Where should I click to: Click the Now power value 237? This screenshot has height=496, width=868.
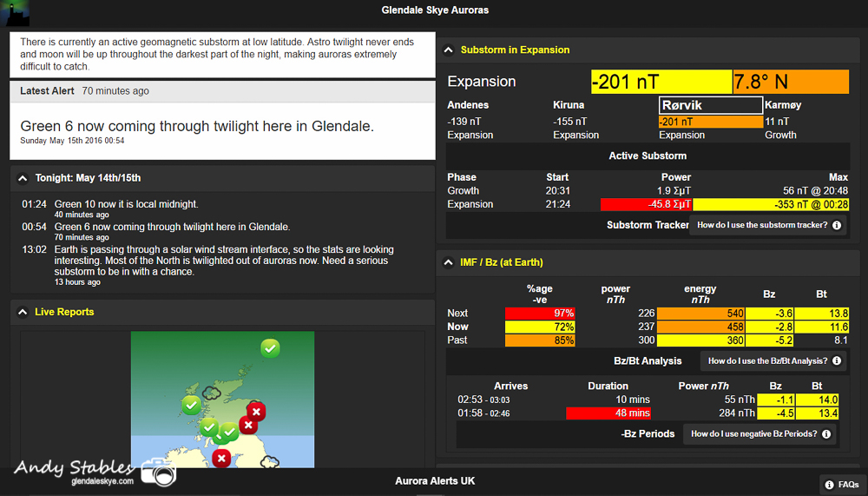646,327
